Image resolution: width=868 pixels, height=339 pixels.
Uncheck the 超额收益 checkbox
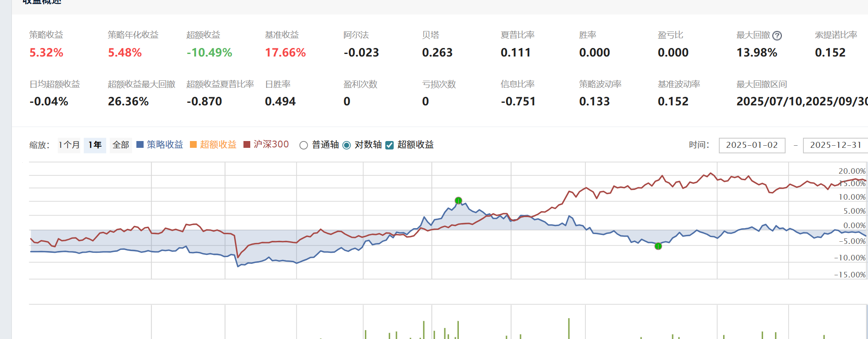point(390,145)
